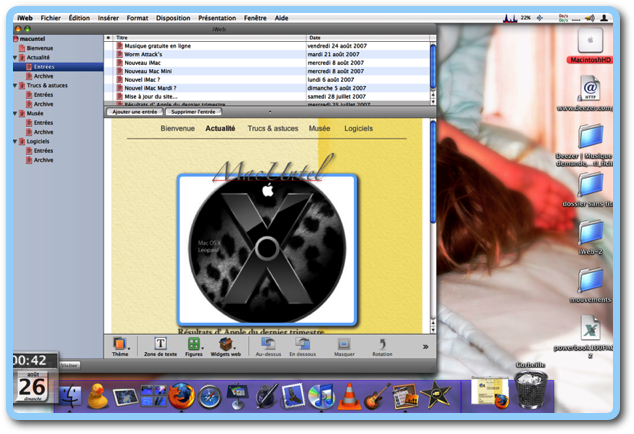Sort entries by the Date column header
The width and height of the screenshot is (634, 434).
[368, 38]
